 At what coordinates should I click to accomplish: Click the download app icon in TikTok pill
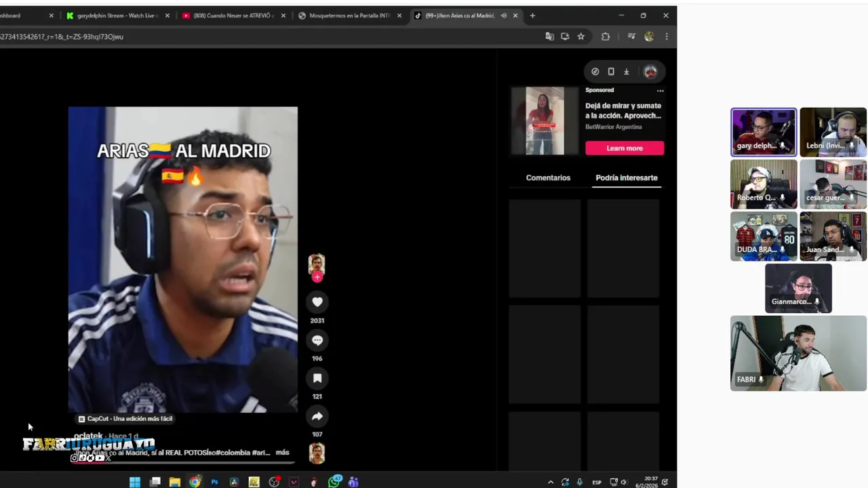click(x=627, y=71)
